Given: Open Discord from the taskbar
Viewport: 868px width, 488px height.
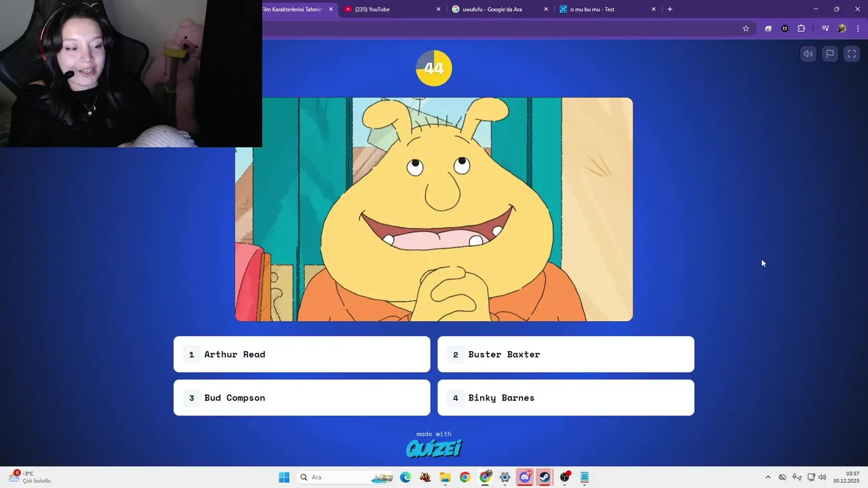Looking at the screenshot, I should pos(525,477).
